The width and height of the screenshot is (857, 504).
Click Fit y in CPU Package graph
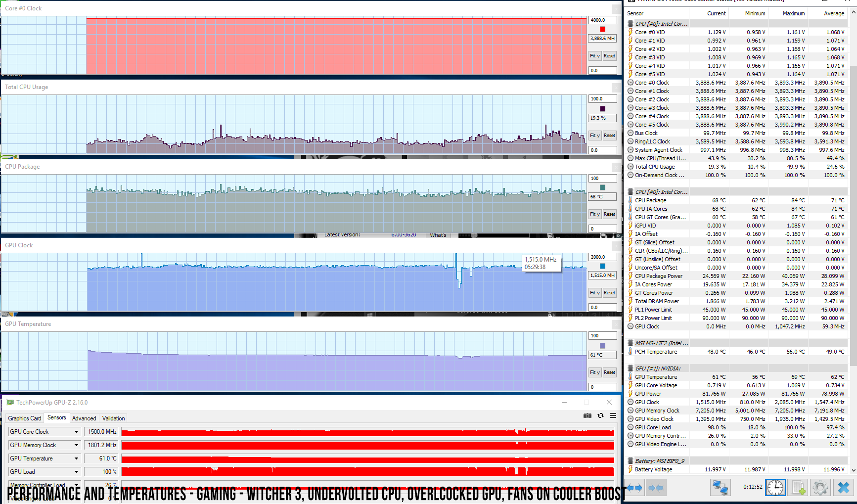[595, 214]
